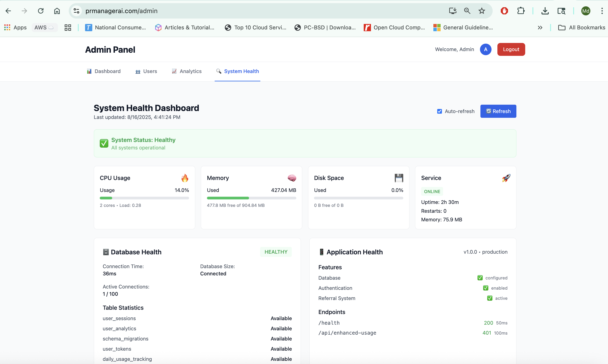Click the Admin avatar circle
The width and height of the screenshot is (608, 364).
tap(486, 49)
